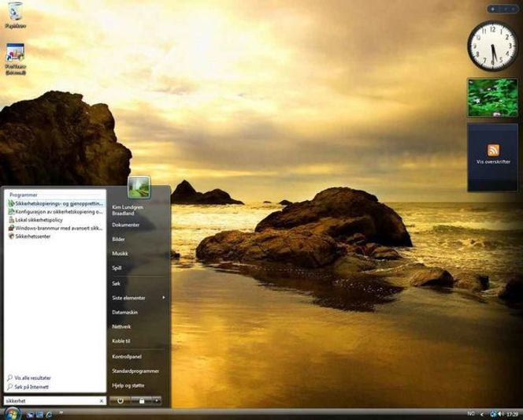Screen dimensions: 523x420
Task: Click the sidebar add-gadget plus button
Action: tap(492, 9)
